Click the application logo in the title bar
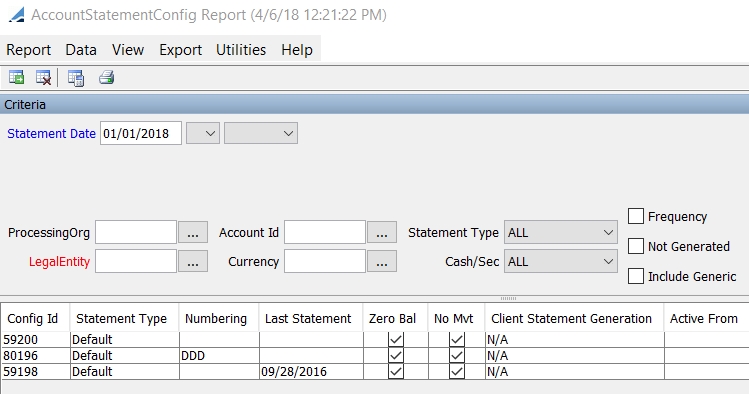The width and height of the screenshot is (749, 394). coord(16,15)
